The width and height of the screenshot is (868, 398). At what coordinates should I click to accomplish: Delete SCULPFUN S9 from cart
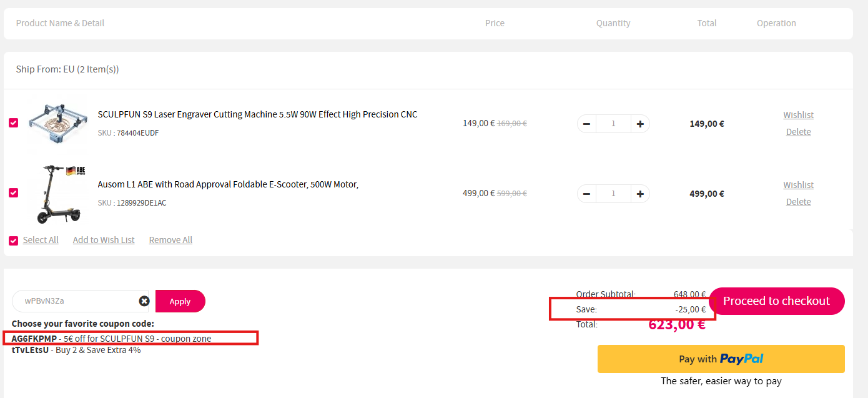pyautogui.click(x=799, y=132)
